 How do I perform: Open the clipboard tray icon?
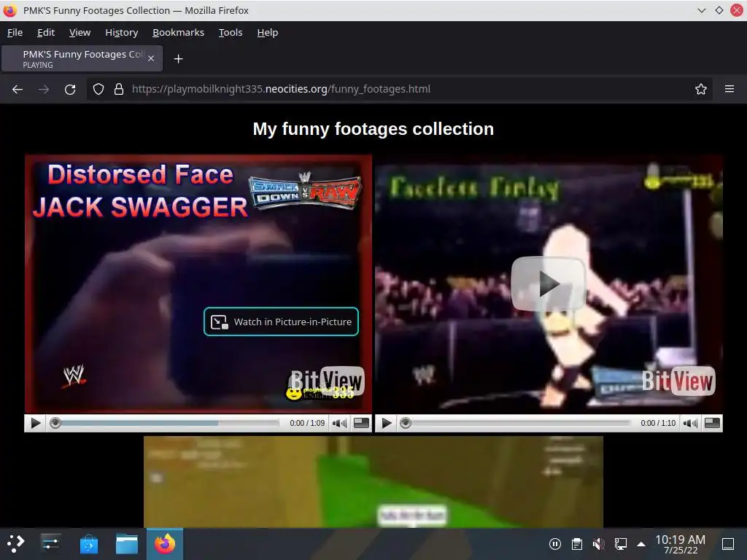[577, 544]
